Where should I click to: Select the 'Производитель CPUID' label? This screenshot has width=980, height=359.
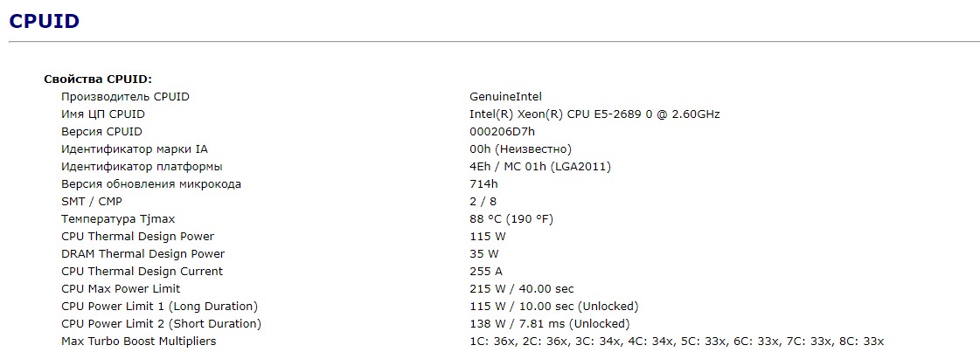125,96
